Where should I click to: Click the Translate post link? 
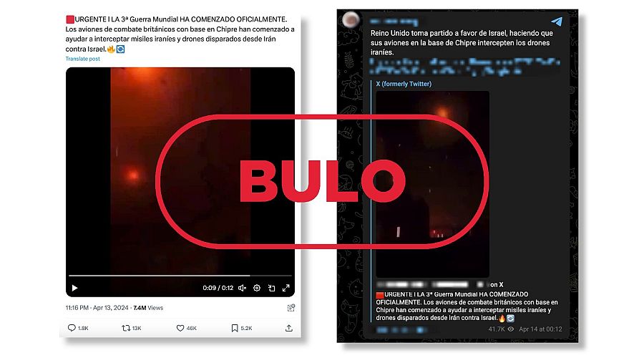(x=82, y=59)
